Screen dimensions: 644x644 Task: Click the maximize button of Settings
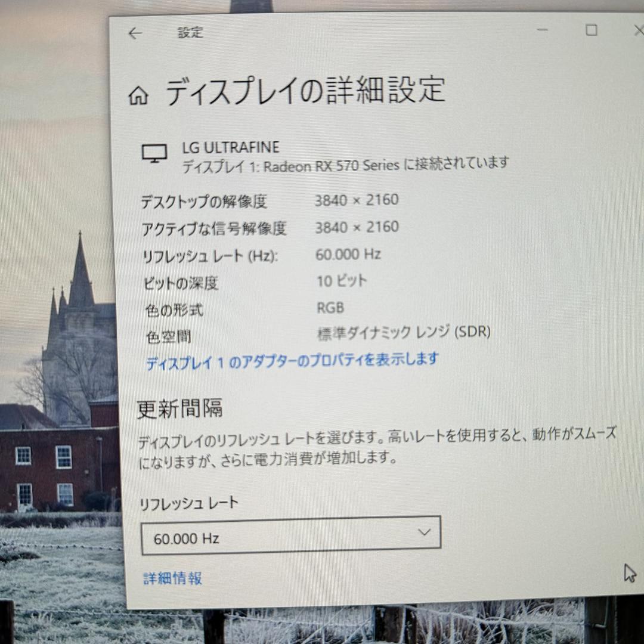pos(592,29)
